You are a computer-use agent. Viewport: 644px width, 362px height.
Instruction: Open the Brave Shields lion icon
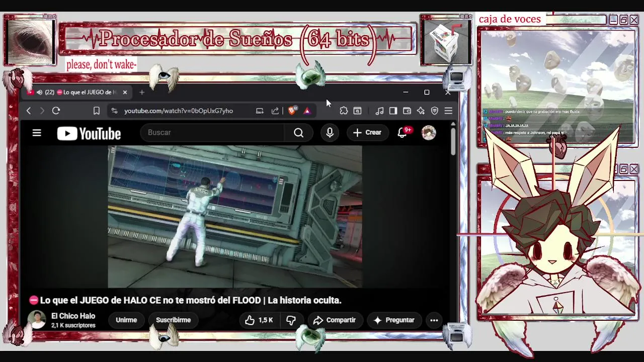point(292,111)
